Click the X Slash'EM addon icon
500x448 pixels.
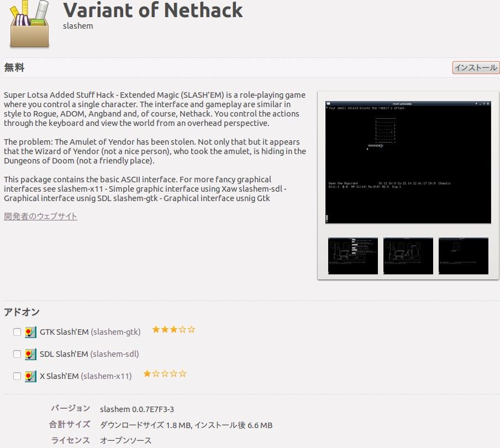pyautogui.click(x=30, y=376)
